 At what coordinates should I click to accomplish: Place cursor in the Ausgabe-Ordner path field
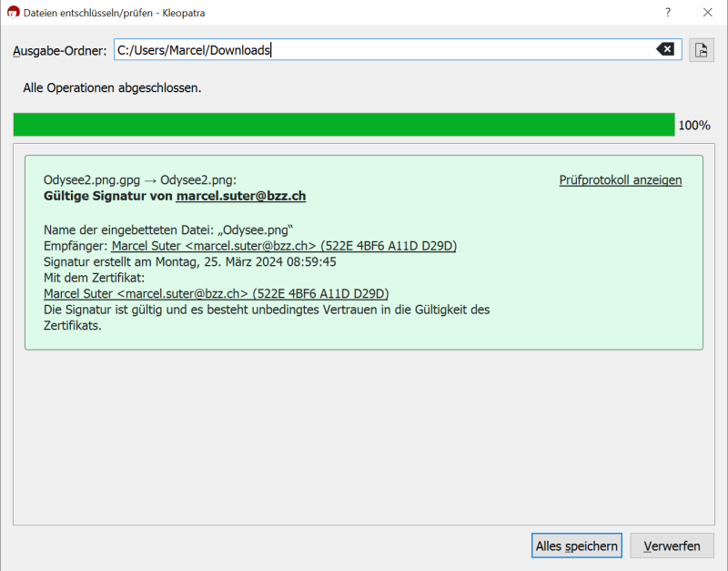[x=364, y=49]
